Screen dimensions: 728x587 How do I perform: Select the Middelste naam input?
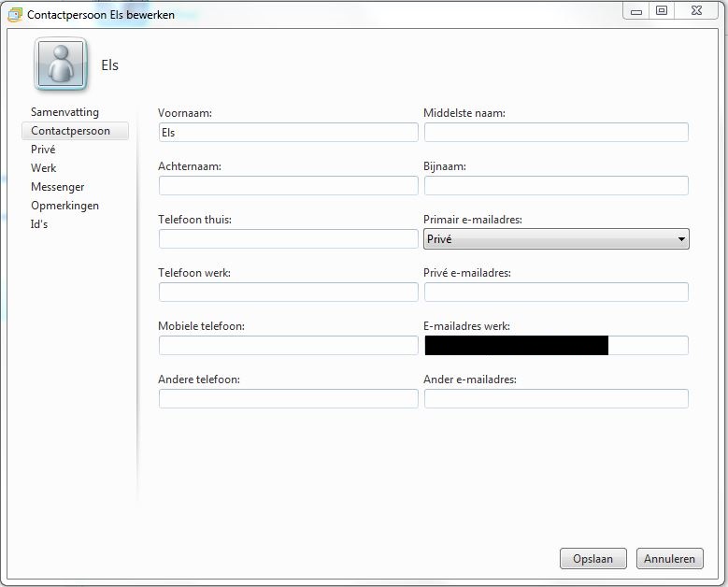[556, 133]
